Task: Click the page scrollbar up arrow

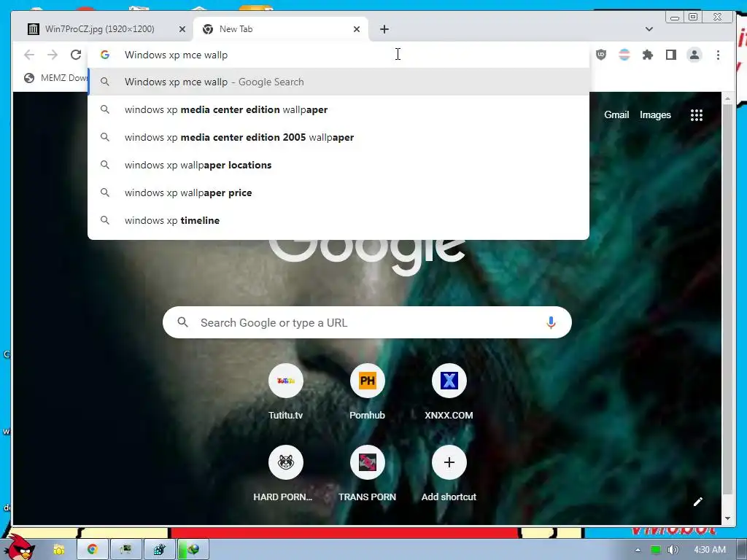Action: [x=727, y=98]
